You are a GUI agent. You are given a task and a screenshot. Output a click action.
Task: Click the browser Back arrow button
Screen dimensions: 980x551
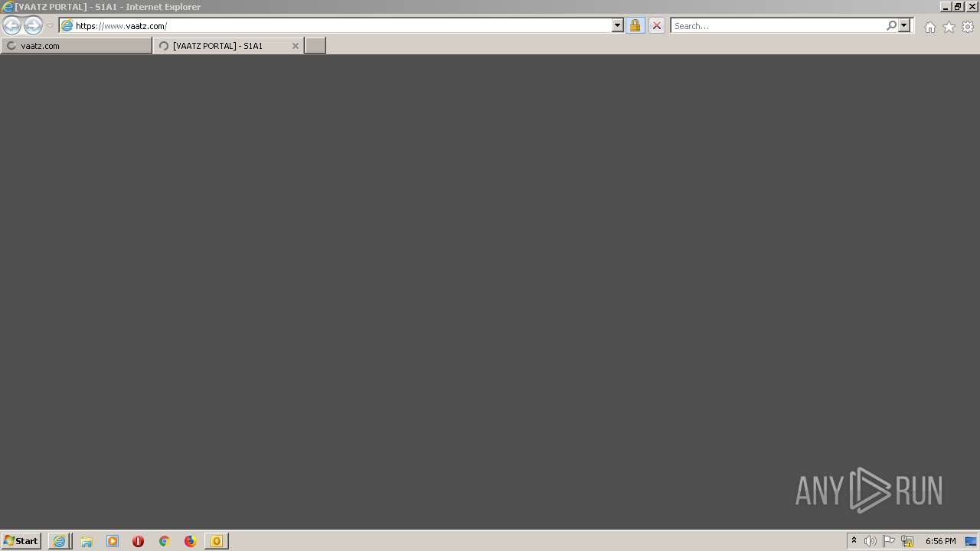click(11, 26)
